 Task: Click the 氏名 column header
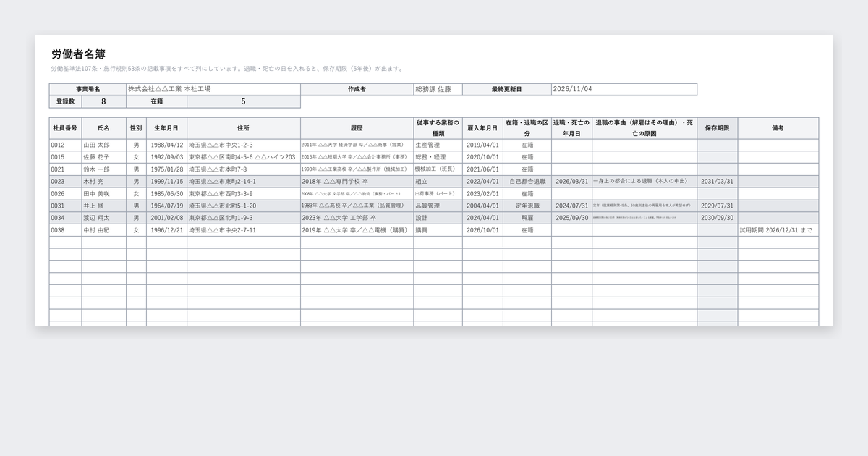tap(103, 128)
